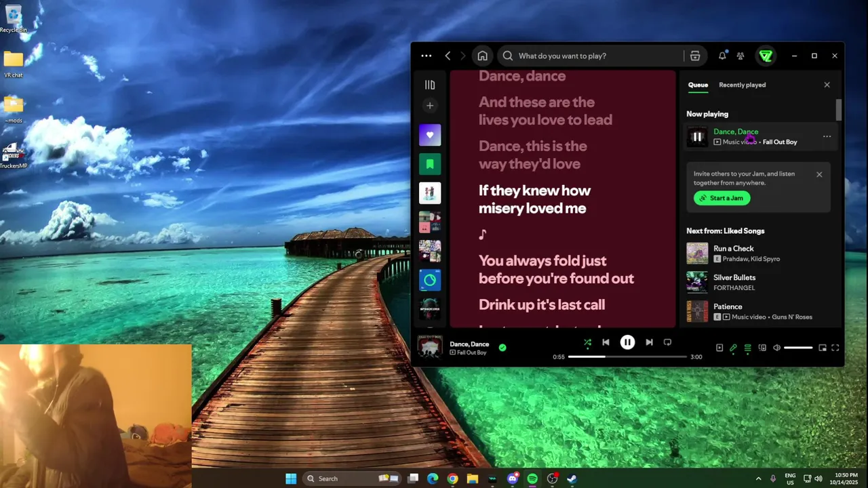Select the VR chat desktop folder

13,64
